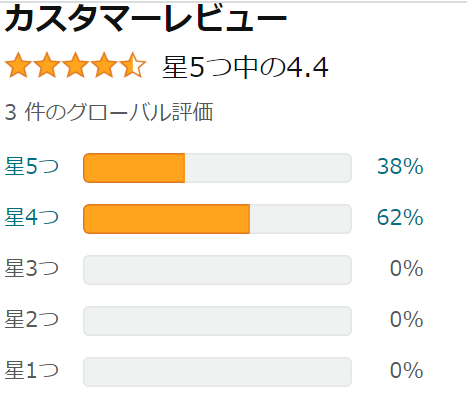The width and height of the screenshot is (467, 414).
Task: Click the half-filled fifth rating star
Action: tap(133, 65)
